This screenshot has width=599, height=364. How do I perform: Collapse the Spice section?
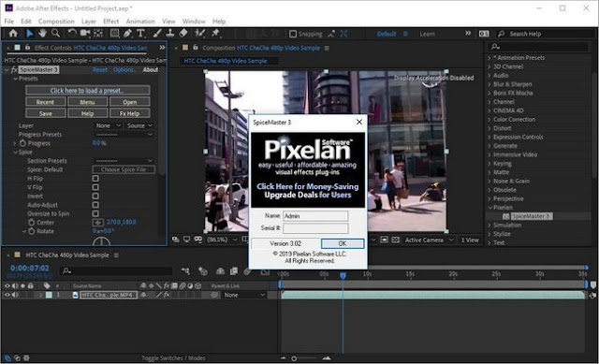16,152
